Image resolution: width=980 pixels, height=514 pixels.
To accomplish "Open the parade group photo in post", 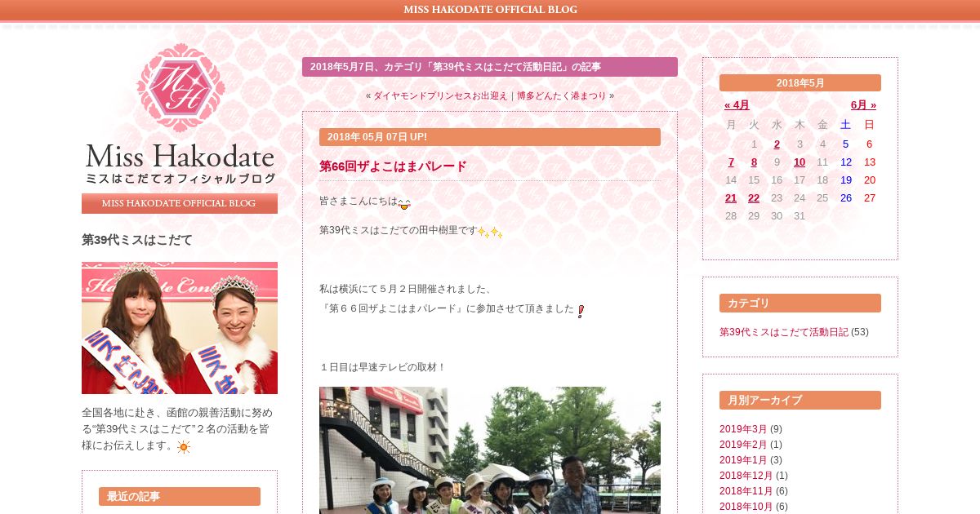I will tap(490, 450).
